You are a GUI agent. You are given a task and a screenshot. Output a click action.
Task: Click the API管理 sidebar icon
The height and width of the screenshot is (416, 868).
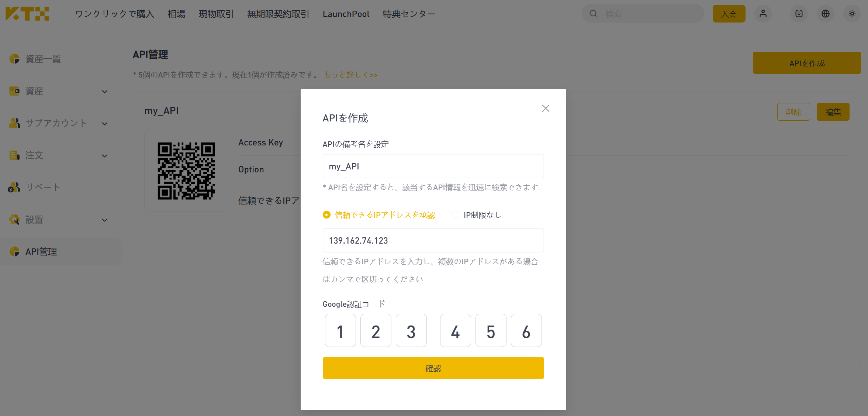[14, 251]
